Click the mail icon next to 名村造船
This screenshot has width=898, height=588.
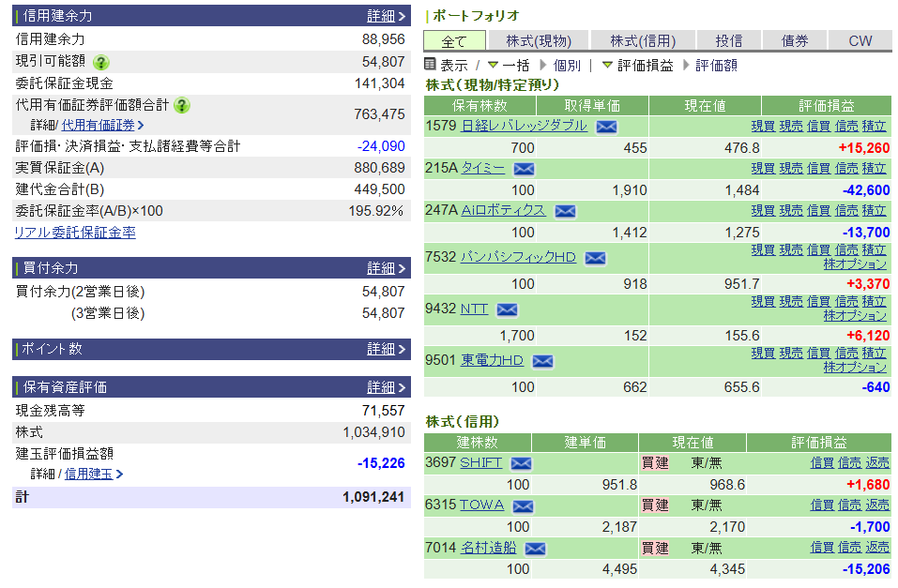click(x=536, y=548)
